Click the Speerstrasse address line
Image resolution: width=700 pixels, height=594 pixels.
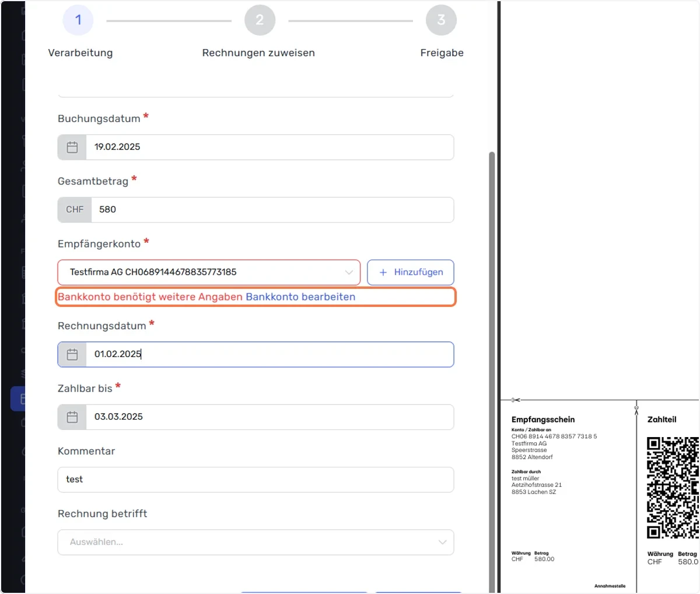pyautogui.click(x=529, y=450)
